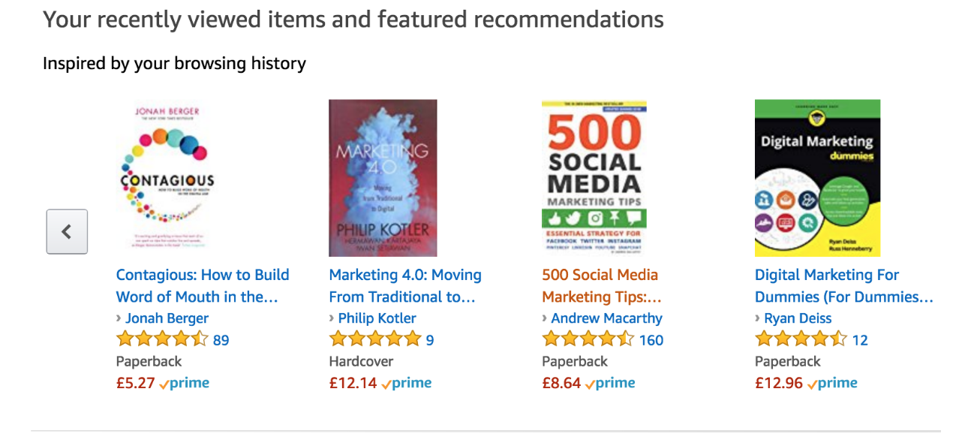Click the star rating for Contagious

click(162, 339)
